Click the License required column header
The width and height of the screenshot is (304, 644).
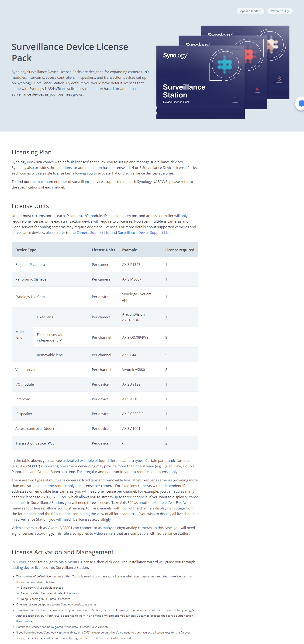click(180, 250)
